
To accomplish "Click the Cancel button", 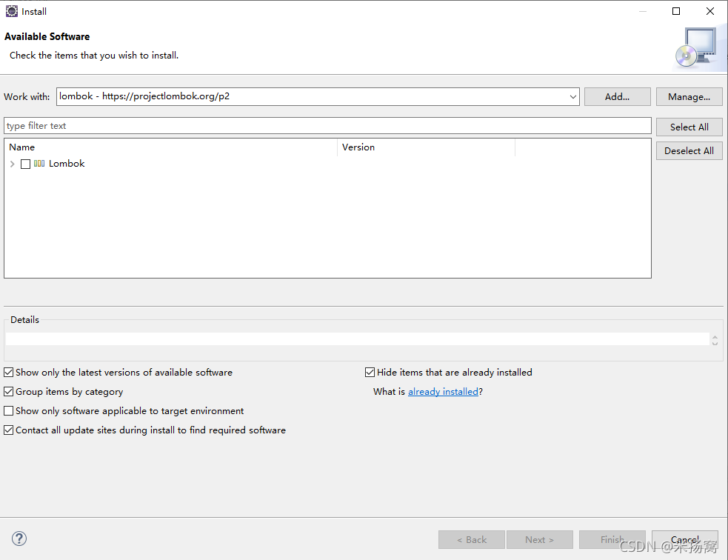I will (x=685, y=539).
